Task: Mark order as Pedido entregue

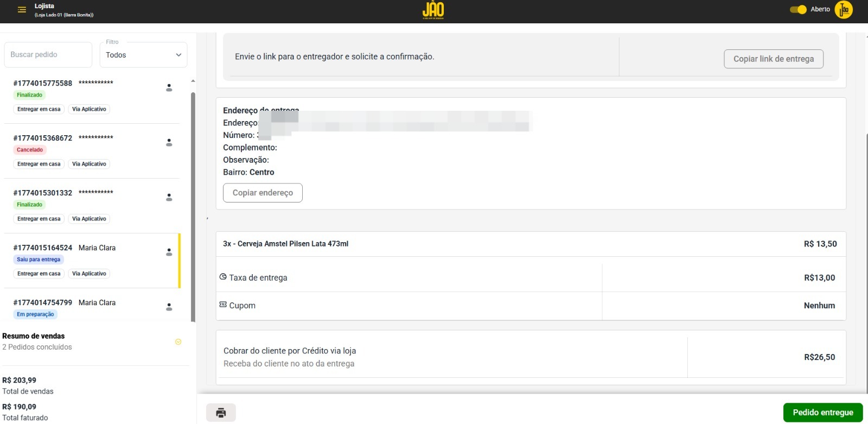Action: point(823,413)
